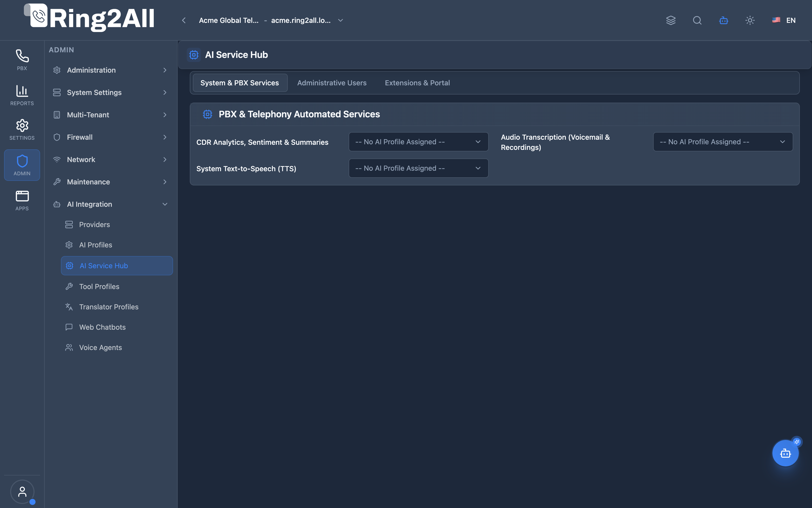The image size is (812, 508).
Task: Expand the Multi-Tenant menu
Action: click(111, 115)
